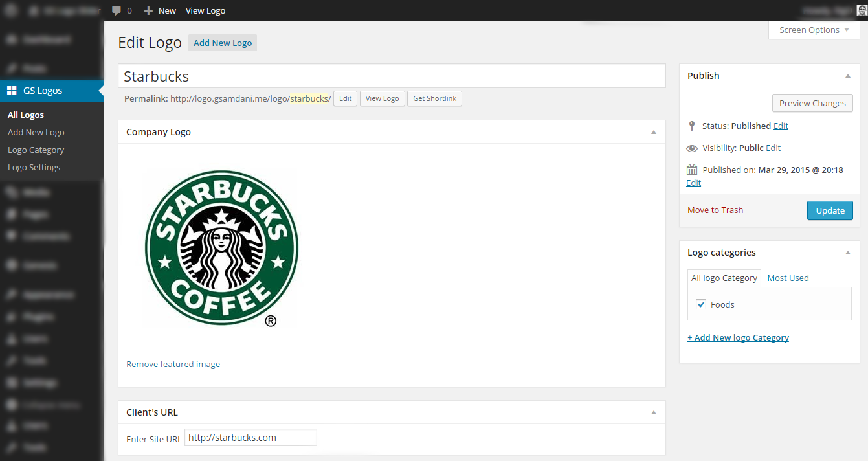Switch to the Most Used tab
Screen dimensions: 868x461
(x=788, y=278)
